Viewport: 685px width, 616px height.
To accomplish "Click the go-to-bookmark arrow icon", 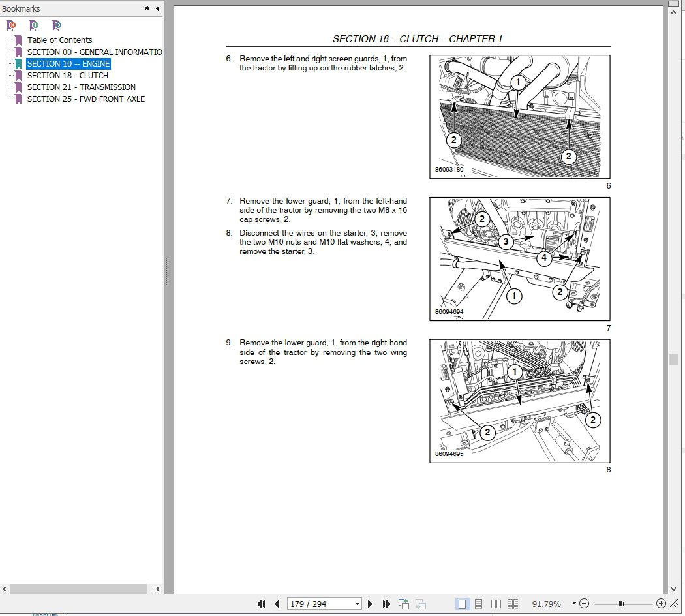I will click(57, 25).
